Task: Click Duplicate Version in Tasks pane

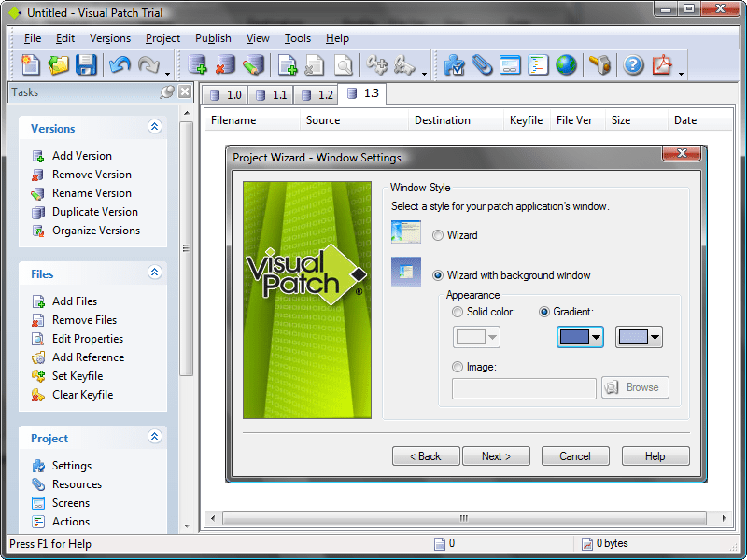Action: 94,212
